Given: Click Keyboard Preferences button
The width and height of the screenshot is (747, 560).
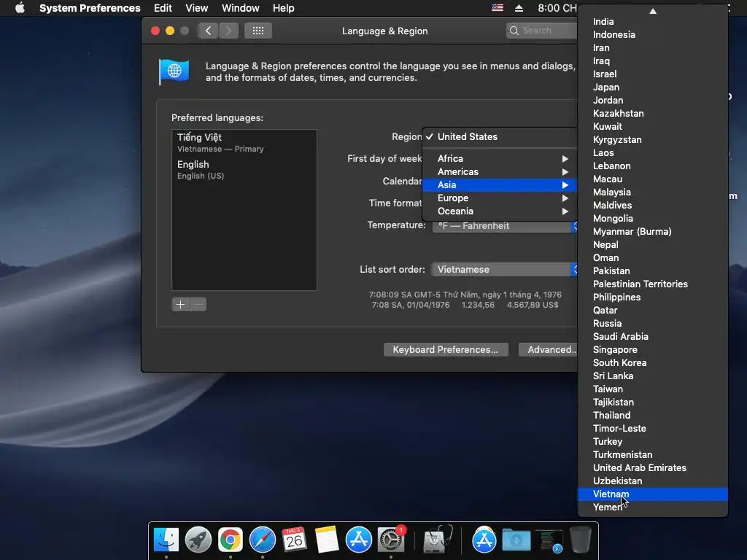Looking at the screenshot, I should tap(446, 349).
